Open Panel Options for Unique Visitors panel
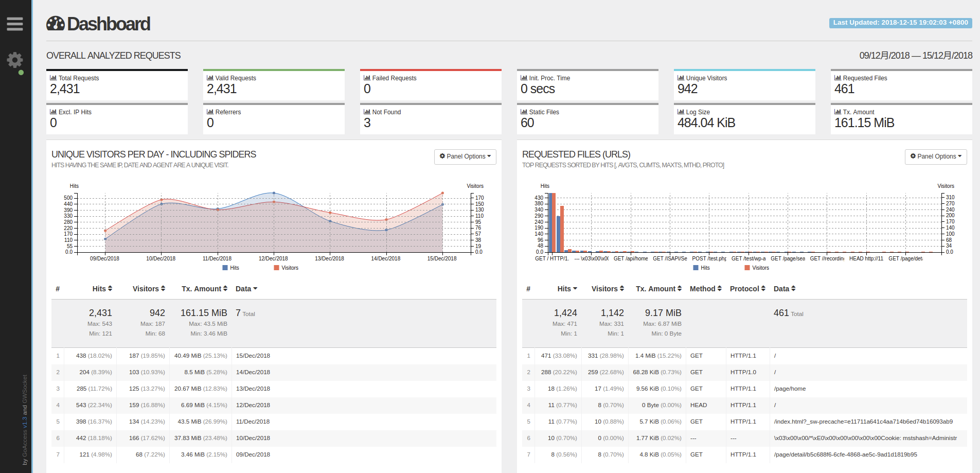Viewport: 980px width, 473px height. [x=465, y=156]
